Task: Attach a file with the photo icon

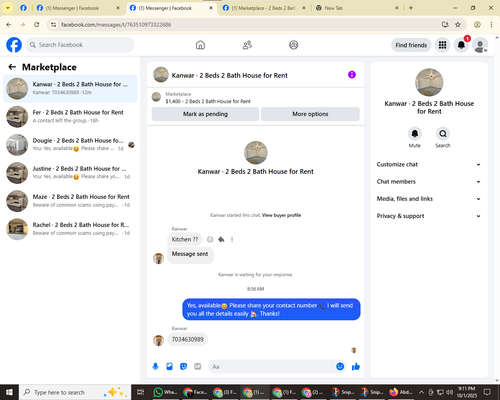Action: click(x=169, y=367)
